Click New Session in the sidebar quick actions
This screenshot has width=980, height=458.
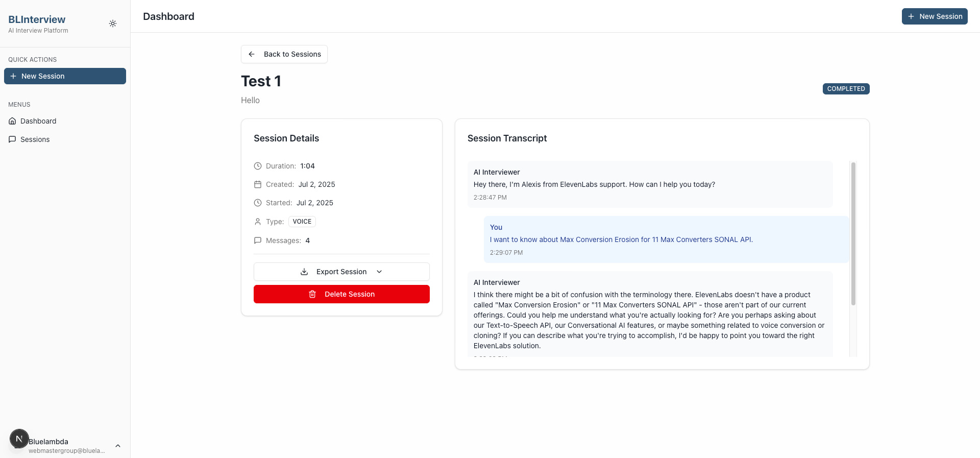65,76
